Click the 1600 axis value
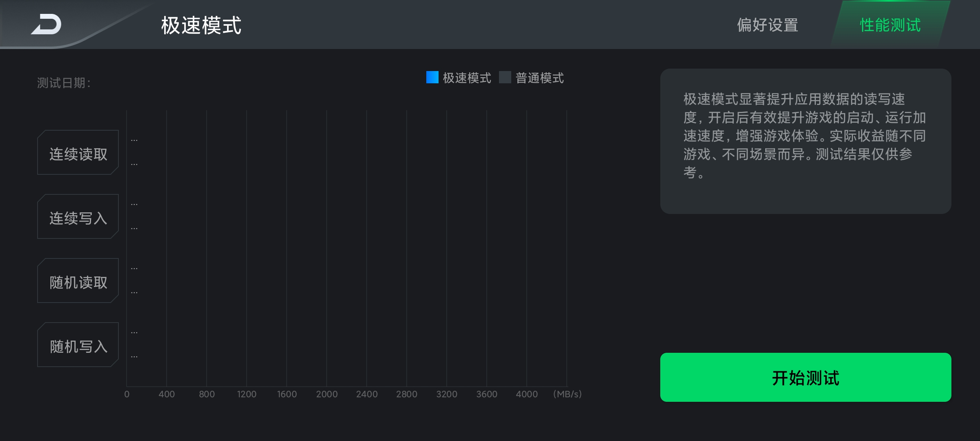The height and width of the screenshot is (441, 980). pos(287,394)
